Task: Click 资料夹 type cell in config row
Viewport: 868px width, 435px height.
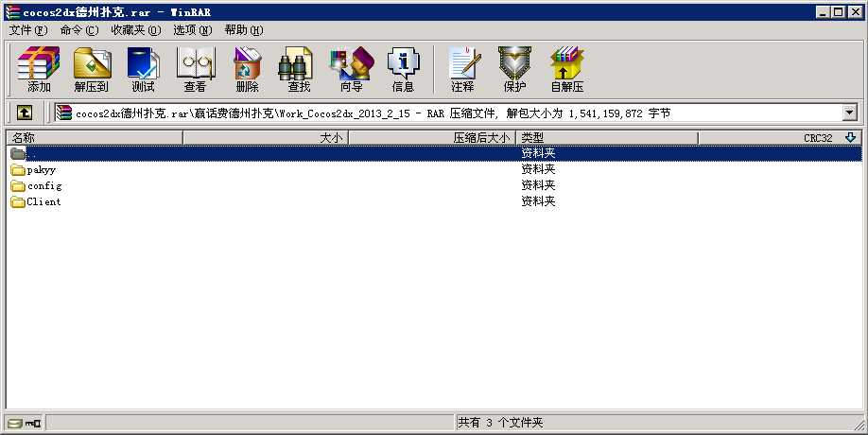Action: (538, 185)
